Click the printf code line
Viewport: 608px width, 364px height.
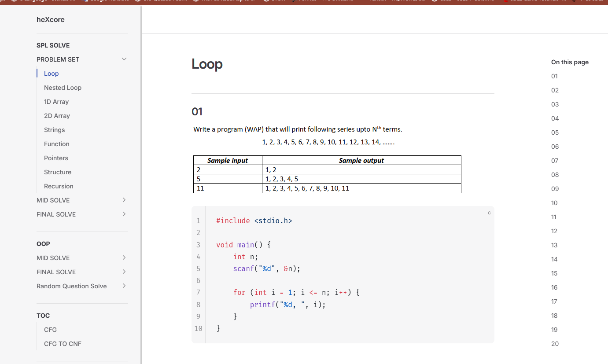point(288,305)
